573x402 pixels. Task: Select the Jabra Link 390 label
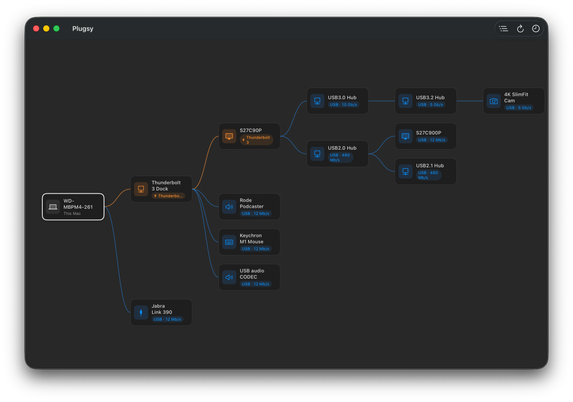162,309
